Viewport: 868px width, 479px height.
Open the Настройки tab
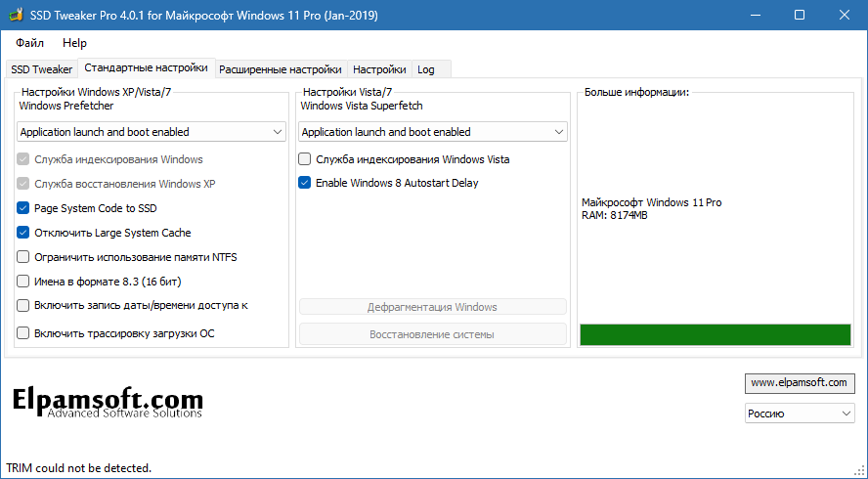click(x=379, y=69)
